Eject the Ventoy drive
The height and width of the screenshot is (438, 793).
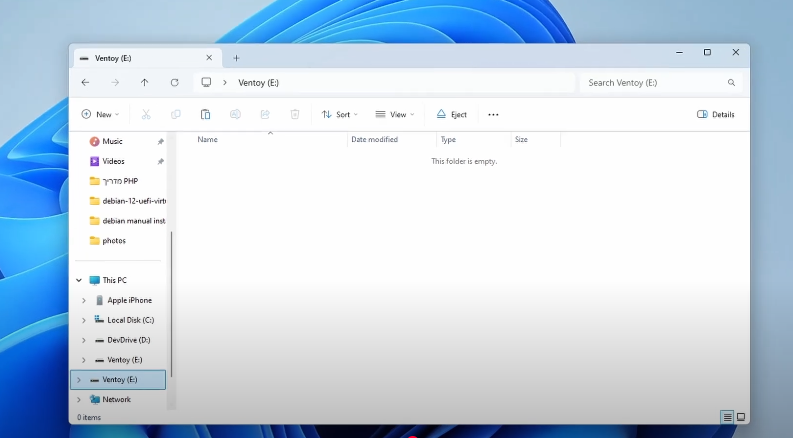452,114
